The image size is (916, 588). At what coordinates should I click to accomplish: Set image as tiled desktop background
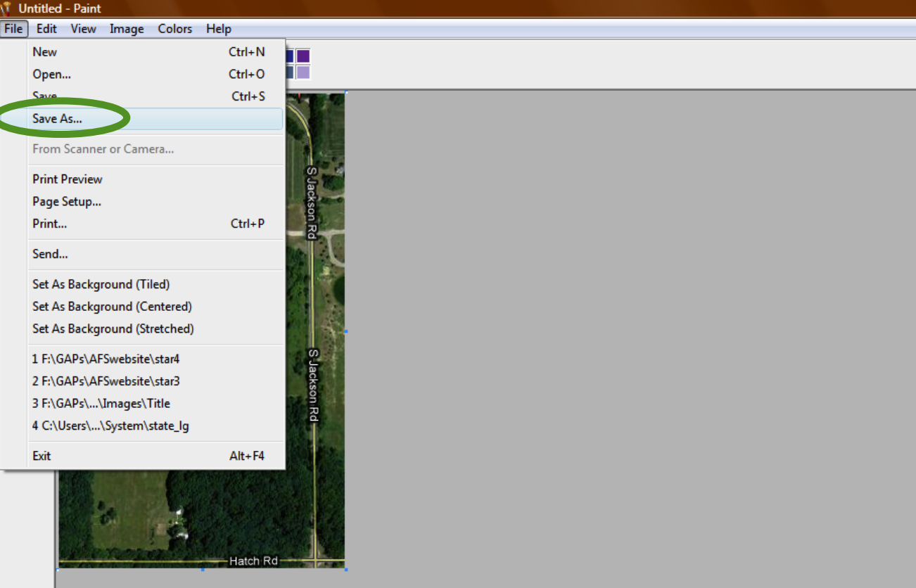(x=101, y=284)
